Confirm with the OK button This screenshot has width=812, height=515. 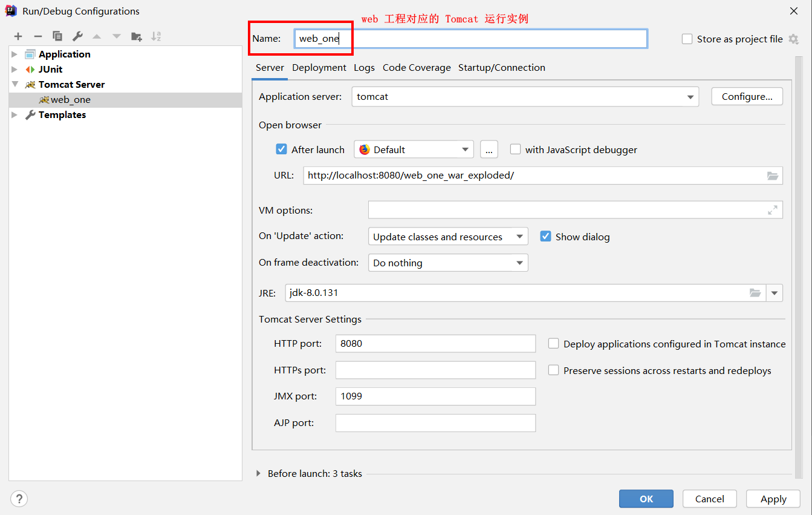(x=646, y=499)
